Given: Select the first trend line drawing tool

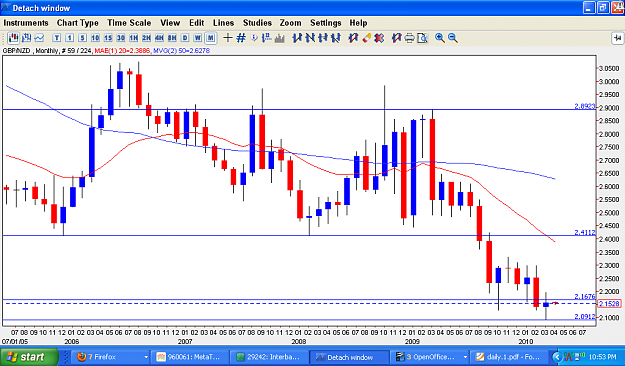Looking at the screenshot, I should pos(297,38).
